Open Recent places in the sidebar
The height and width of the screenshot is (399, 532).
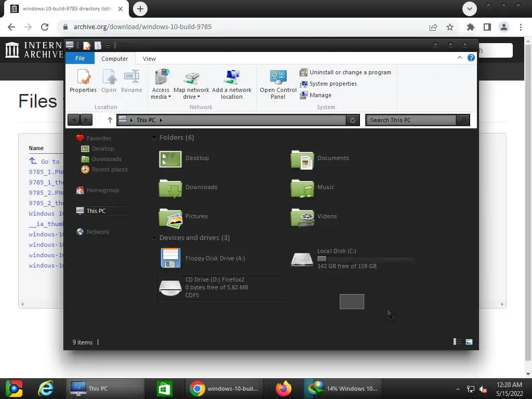[x=104, y=169]
